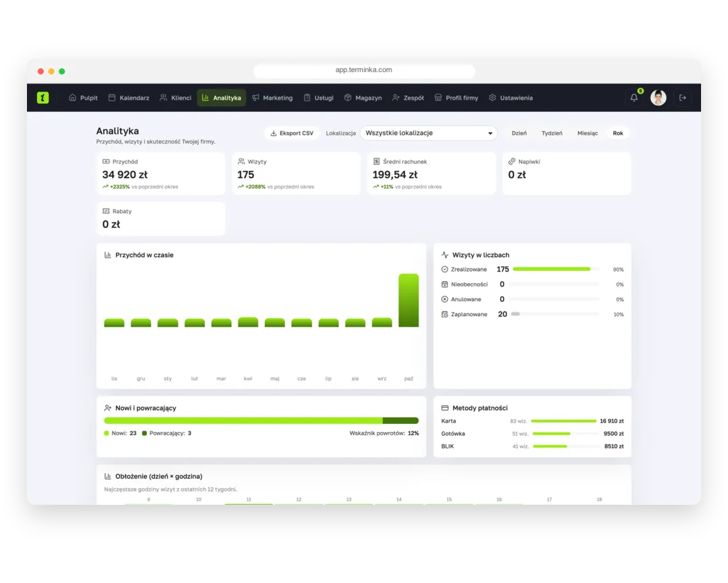
Task: Open the user profile avatar
Action: [658, 98]
